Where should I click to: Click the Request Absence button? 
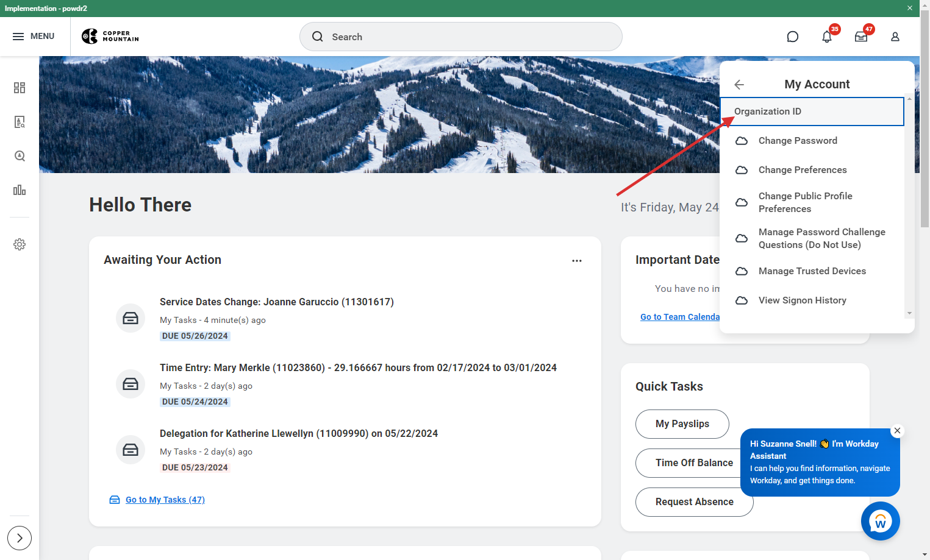pos(695,502)
